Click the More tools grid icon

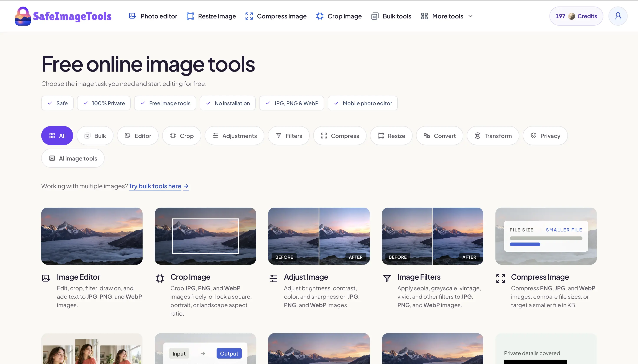[424, 16]
